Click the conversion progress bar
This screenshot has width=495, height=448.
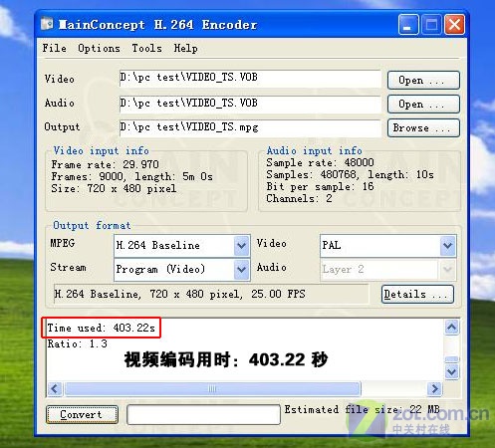coord(203,414)
